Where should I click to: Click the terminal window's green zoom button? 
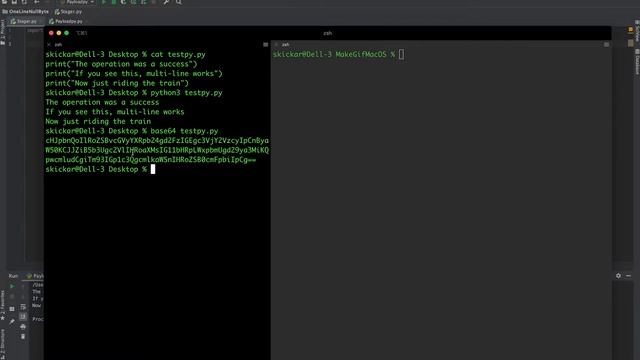coord(67,33)
